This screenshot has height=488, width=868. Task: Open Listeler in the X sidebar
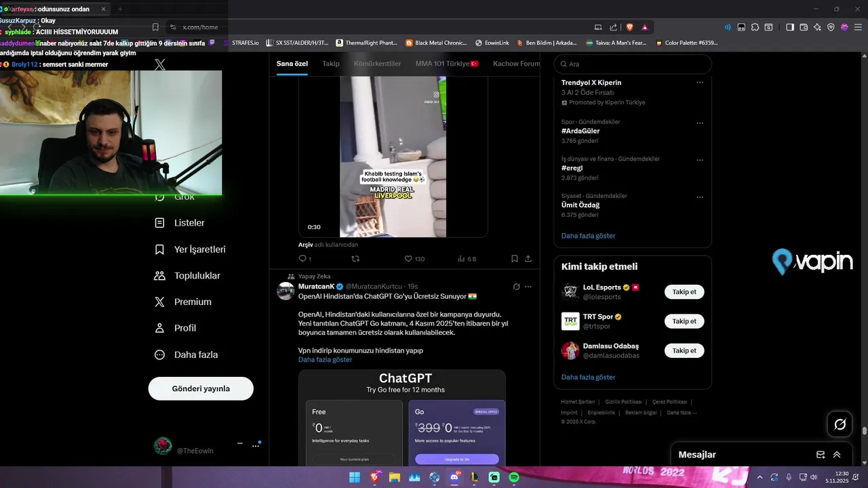(x=180, y=223)
